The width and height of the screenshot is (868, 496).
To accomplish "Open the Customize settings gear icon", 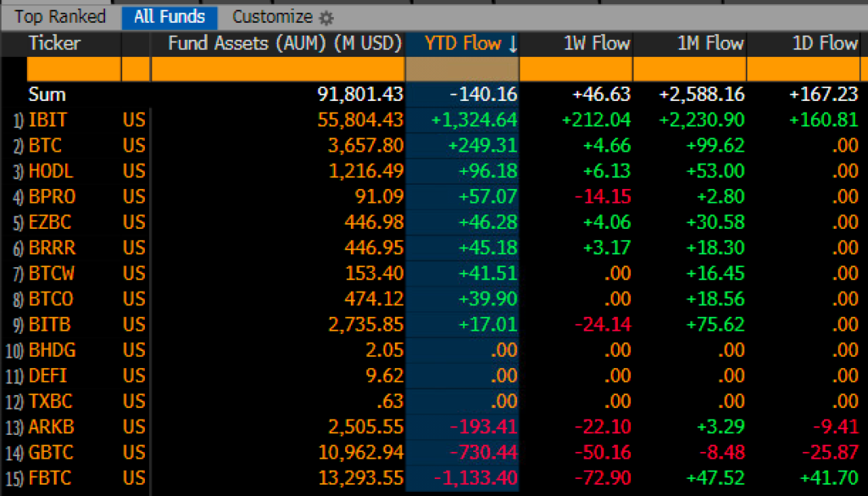I will click(x=326, y=16).
